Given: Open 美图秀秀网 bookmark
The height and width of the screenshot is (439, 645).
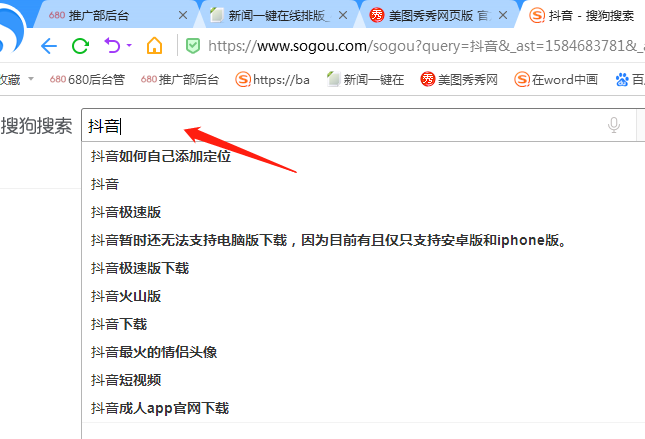Looking at the screenshot, I should point(459,79).
